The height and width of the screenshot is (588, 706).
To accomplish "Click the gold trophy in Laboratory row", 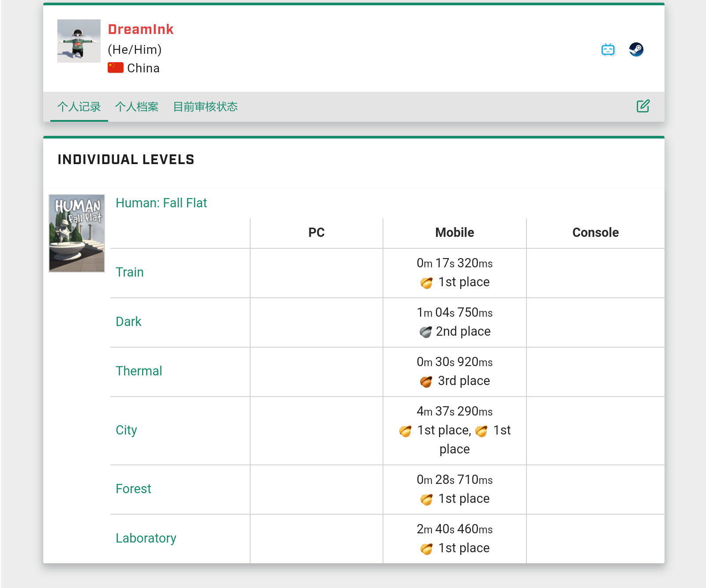I will point(427,549).
